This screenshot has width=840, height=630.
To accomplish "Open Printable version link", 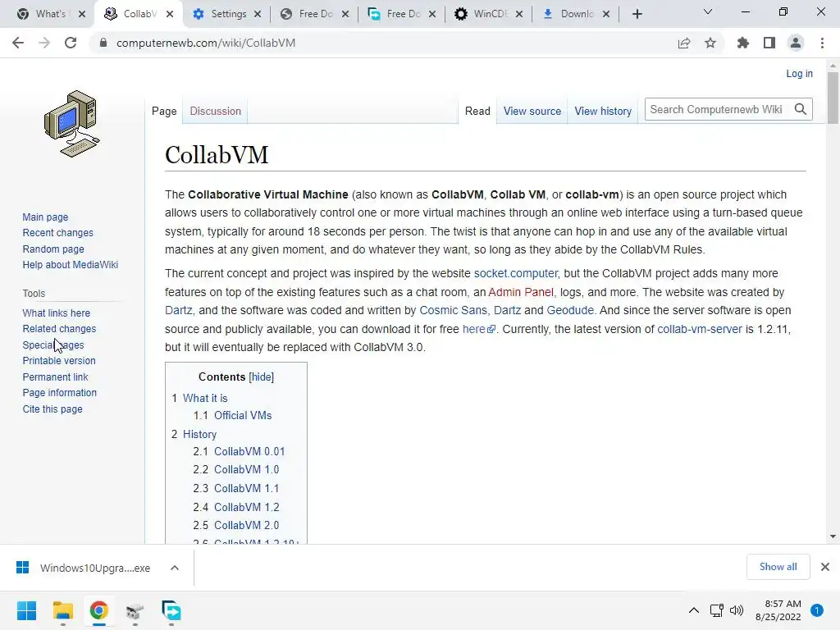I will pyautogui.click(x=59, y=361).
